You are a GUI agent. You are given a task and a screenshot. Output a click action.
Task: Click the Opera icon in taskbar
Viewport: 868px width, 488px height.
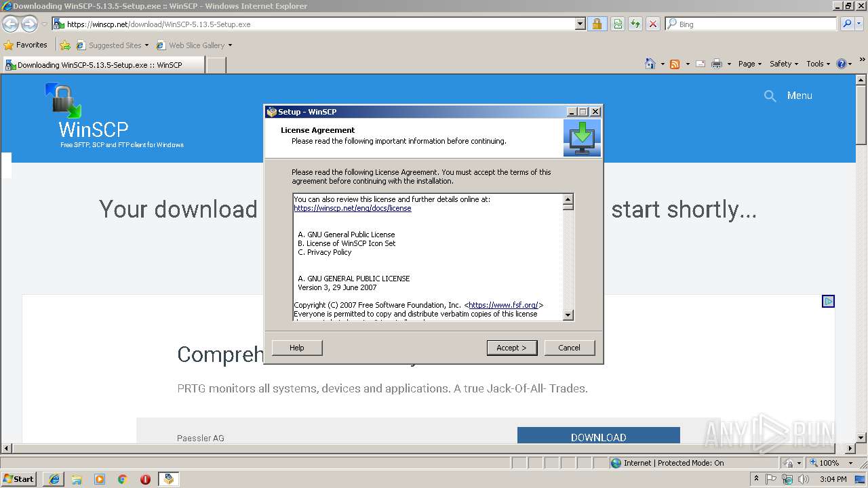click(x=145, y=479)
